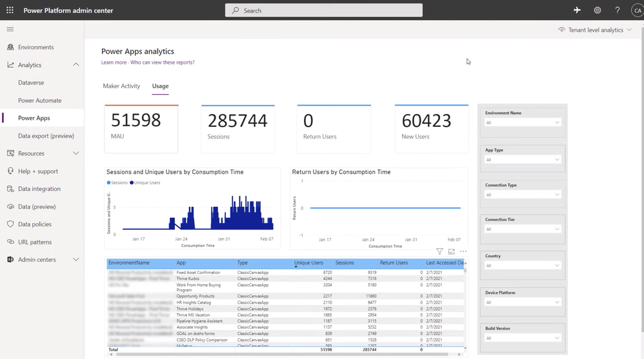Open focus mode icon above table
Screen dimensions: 644x359
[451, 251]
